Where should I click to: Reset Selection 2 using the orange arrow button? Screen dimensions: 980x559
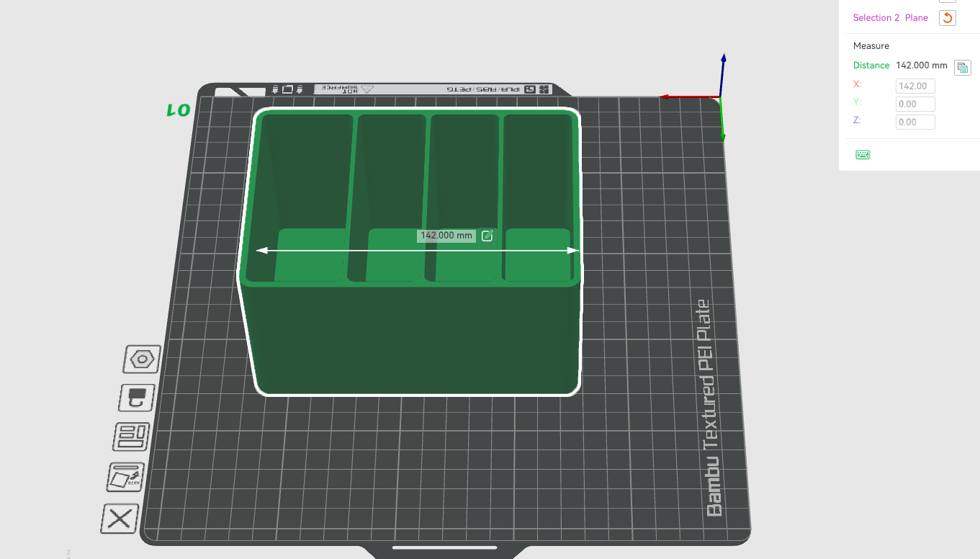pos(947,17)
